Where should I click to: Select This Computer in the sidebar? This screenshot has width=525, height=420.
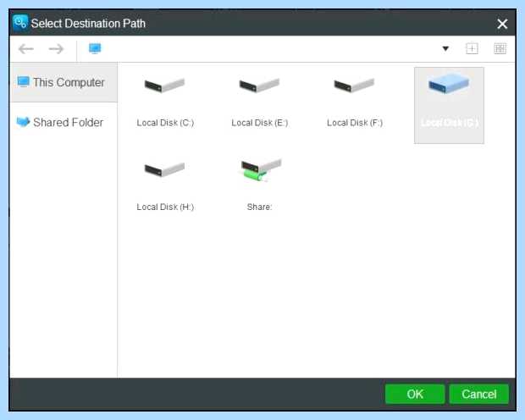tap(64, 82)
